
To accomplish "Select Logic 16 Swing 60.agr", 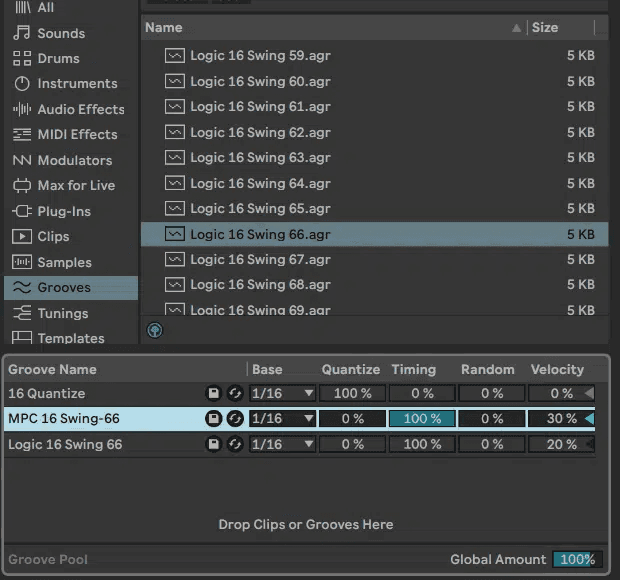I will [374, 81].
